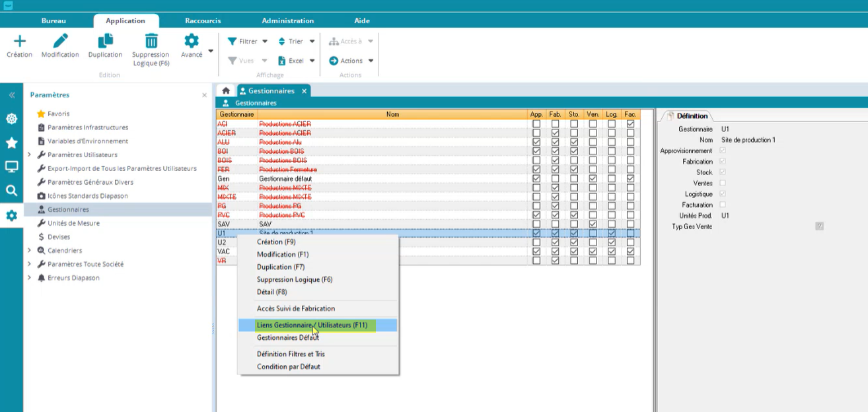Viewport: 868px width, 412px height.
Task: Toggle the App. checkbox for Gen row
Action: [x=536, y=179]
